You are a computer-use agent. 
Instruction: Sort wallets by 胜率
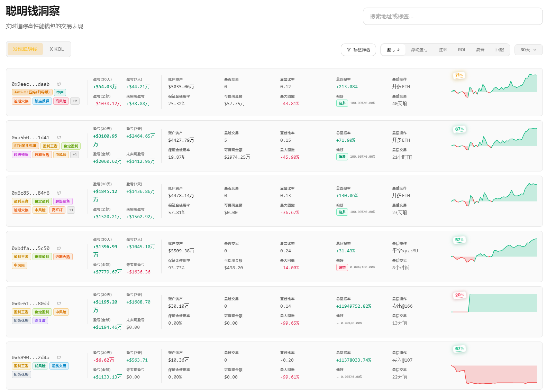pos(443,50)
